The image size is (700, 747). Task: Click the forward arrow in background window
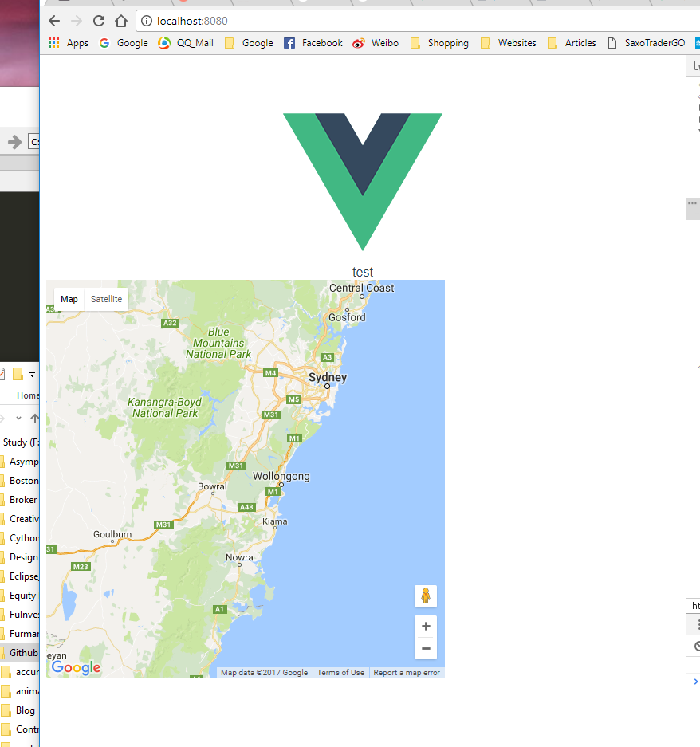click(14, 141)
